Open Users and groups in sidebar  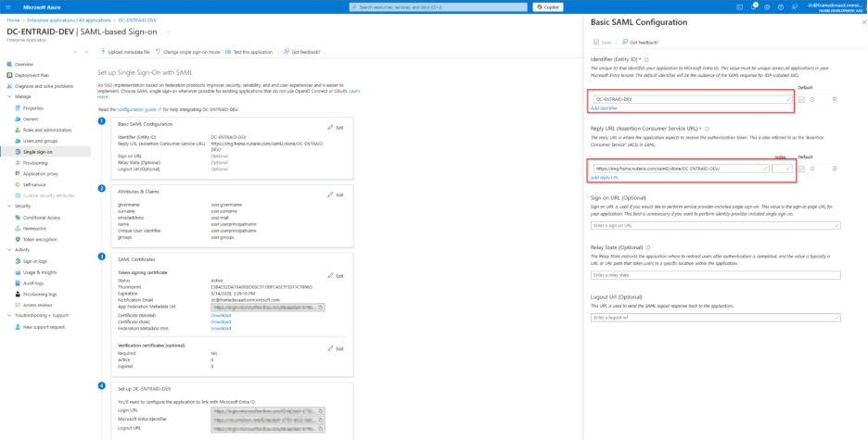click(x=40, y=140)
